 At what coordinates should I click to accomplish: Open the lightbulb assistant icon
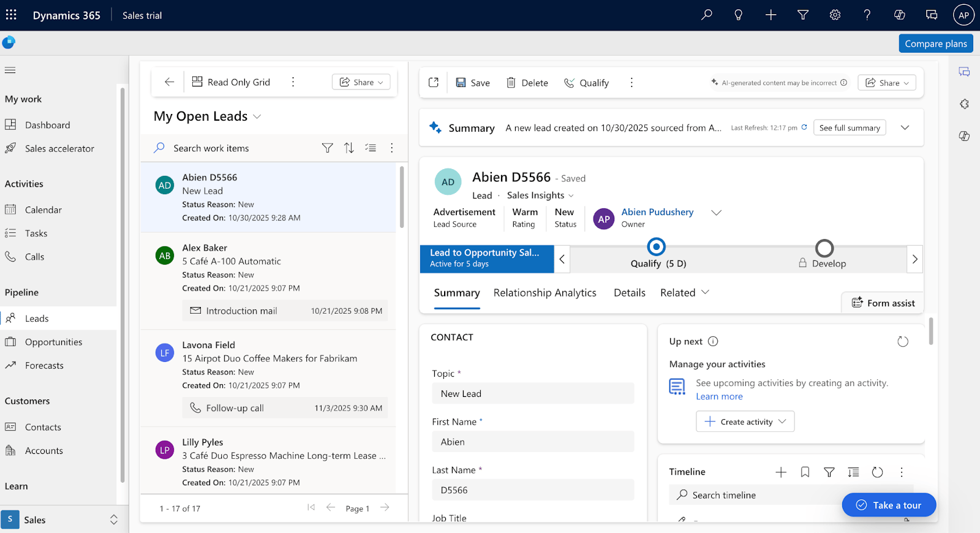(x=739, y=15)
